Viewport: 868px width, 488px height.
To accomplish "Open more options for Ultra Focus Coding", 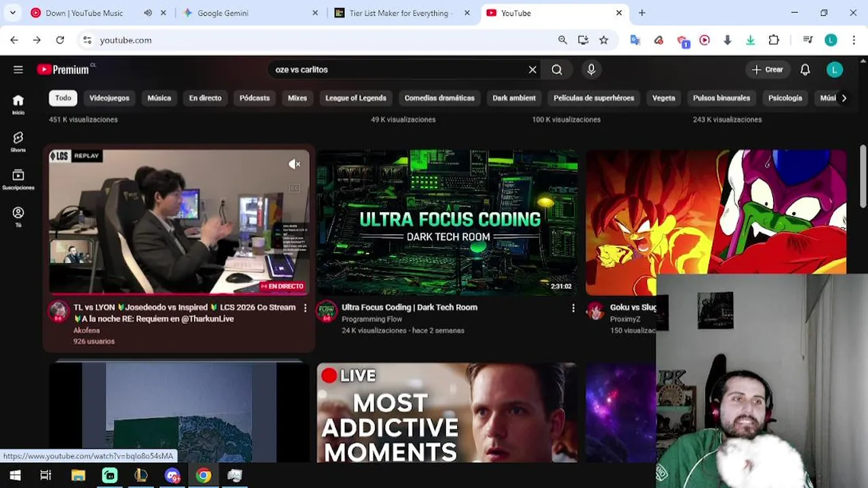I will click(x=573, y=308).
